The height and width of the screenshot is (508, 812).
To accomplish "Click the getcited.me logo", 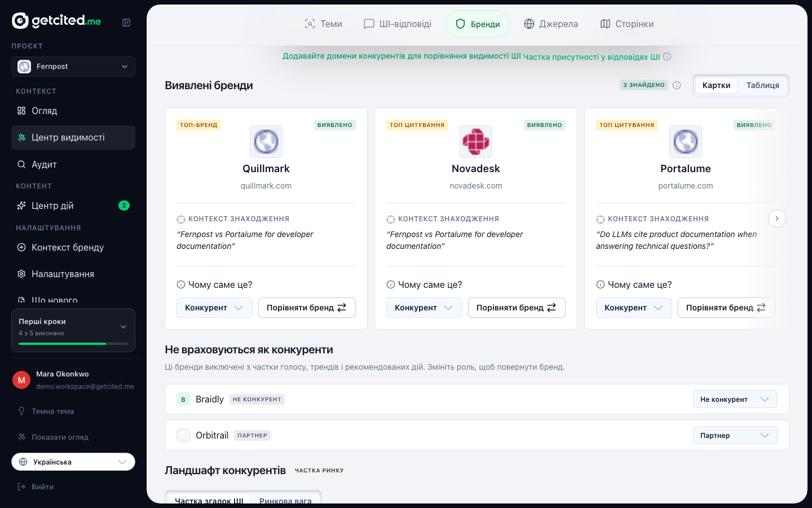I will 56,21.
